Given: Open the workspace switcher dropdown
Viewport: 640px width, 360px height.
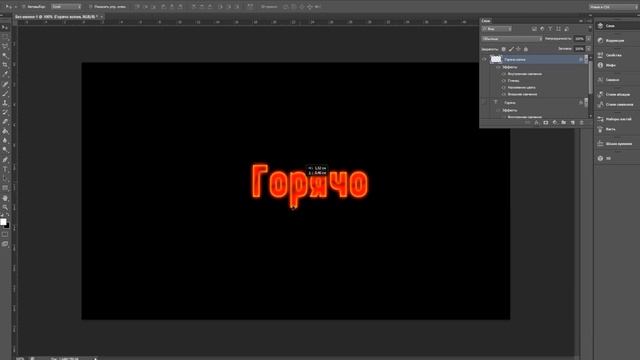Looking at the screenshot, I should pyautogui.click(x=613, y=7).
